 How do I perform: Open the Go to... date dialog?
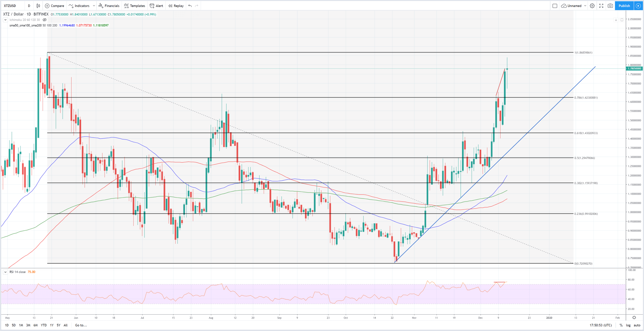pos(81,325)
